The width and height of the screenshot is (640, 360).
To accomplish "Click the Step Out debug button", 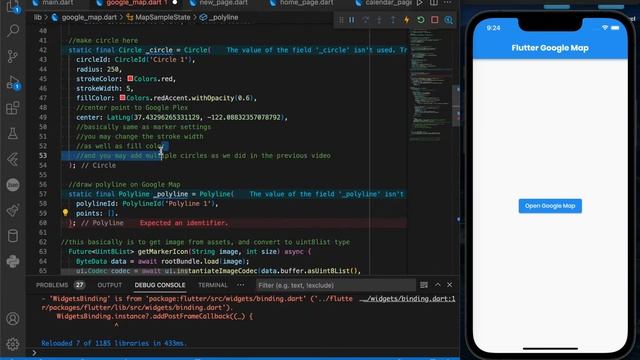I will pos(393,20).
